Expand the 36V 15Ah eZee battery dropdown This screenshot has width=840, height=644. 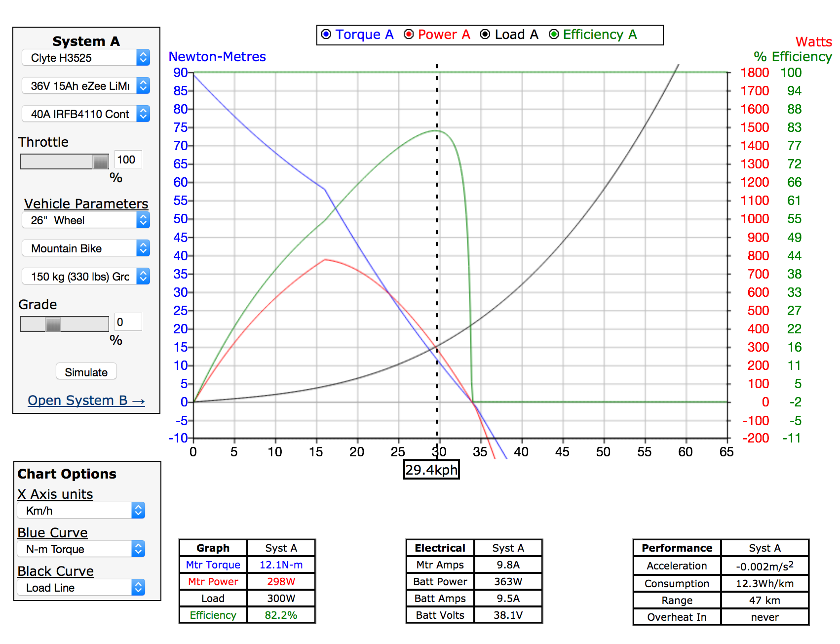(x=86, y=86)
